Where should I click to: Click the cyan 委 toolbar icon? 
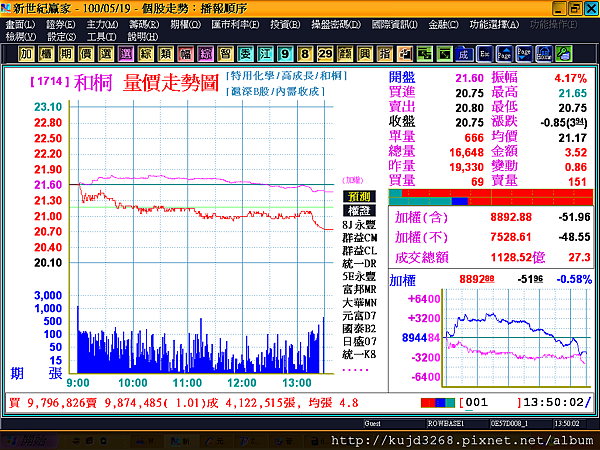pos(245,54)
